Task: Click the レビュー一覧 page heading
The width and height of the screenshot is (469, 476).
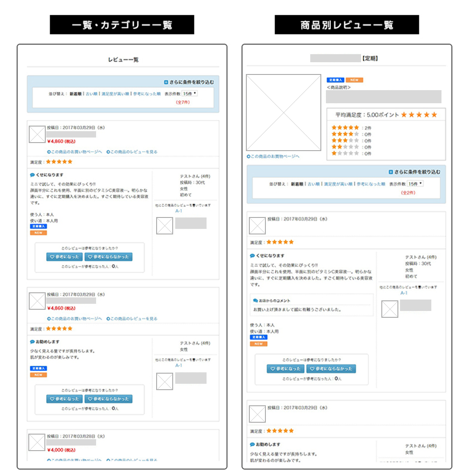Action: point(123,60)
